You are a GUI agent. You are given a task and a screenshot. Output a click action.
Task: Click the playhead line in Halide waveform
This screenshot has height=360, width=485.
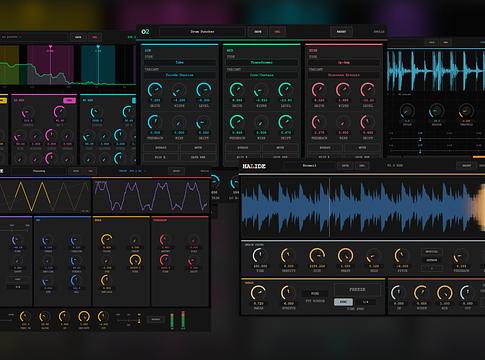(x=330, y=207)
